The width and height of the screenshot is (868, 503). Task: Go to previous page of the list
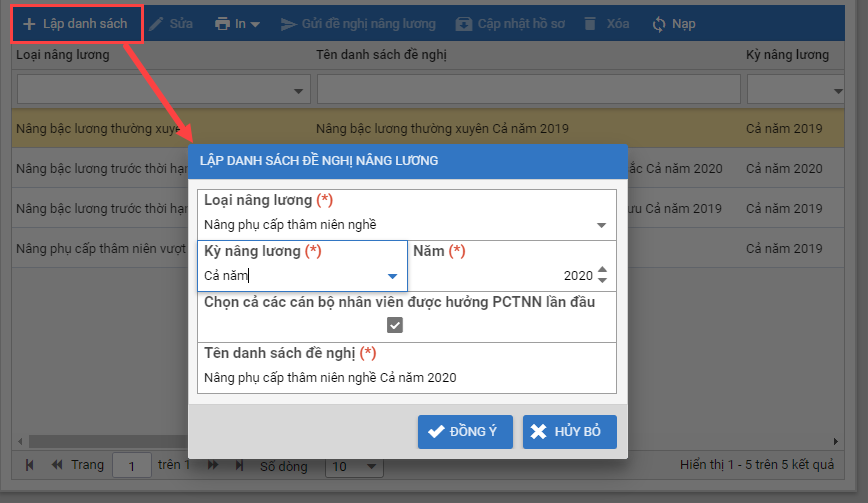point(56,465)
